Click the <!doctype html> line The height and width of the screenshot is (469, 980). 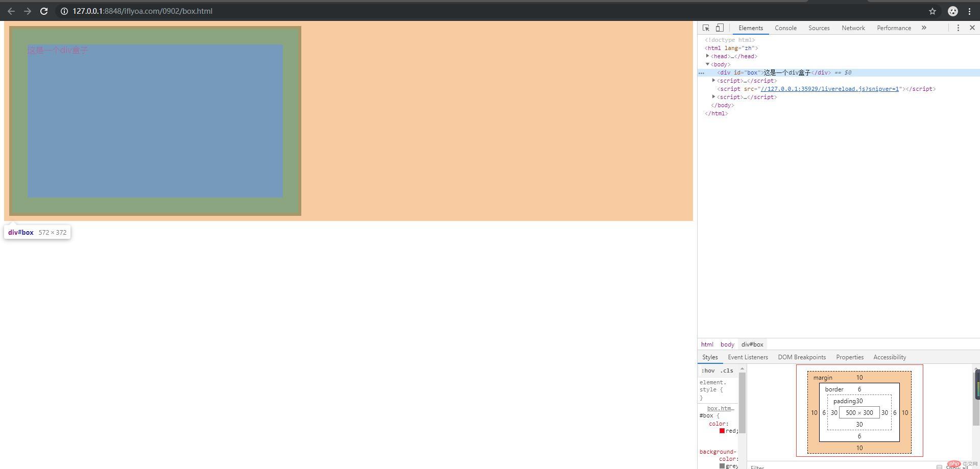click(x=730, y=40)
